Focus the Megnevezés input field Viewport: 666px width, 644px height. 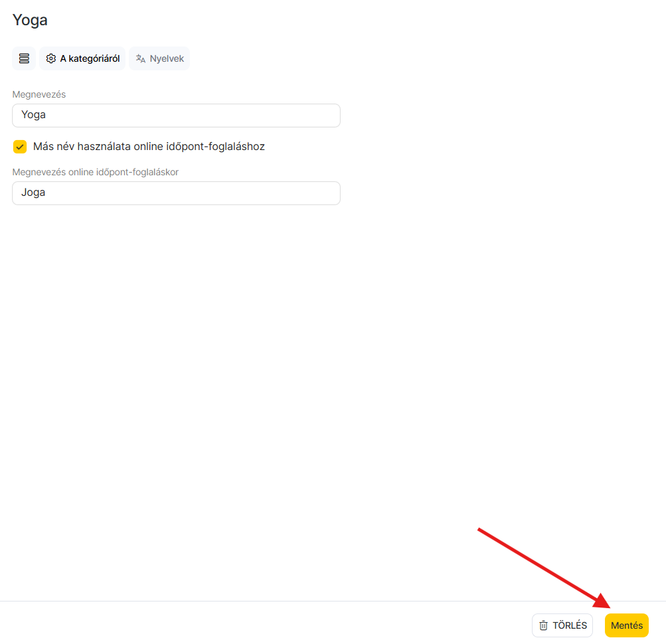click(x=176, y=115)
